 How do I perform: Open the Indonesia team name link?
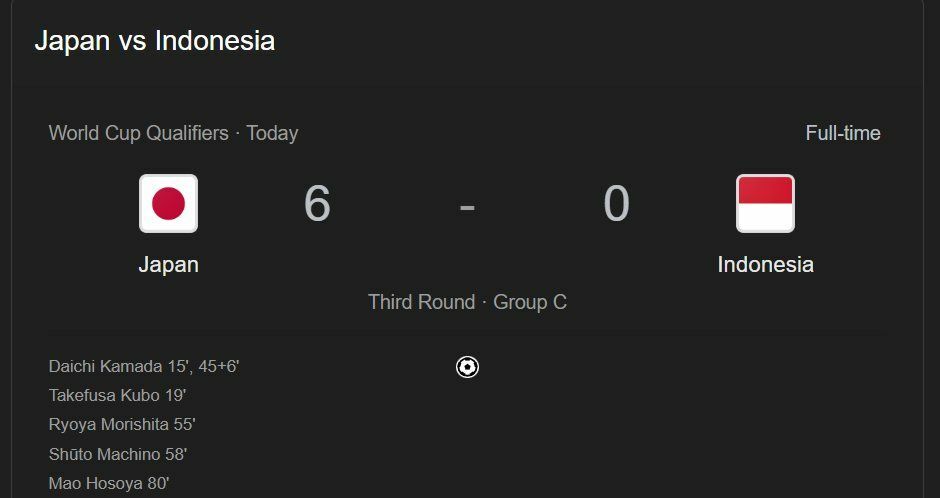click(766, 264)
